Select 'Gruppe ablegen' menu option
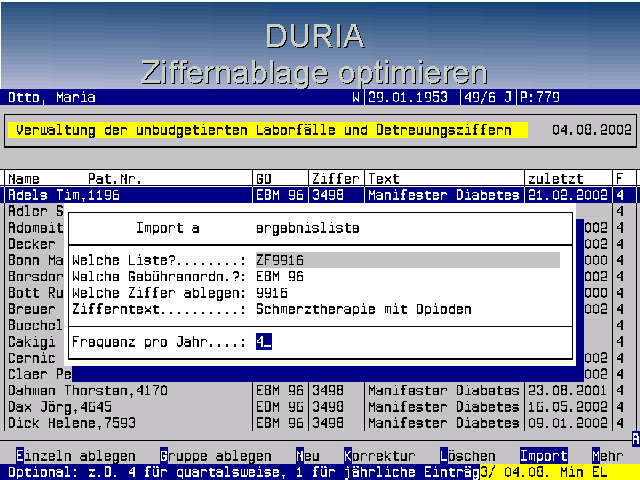The width and height of the screenshot is (640, 480). [216, 456]
